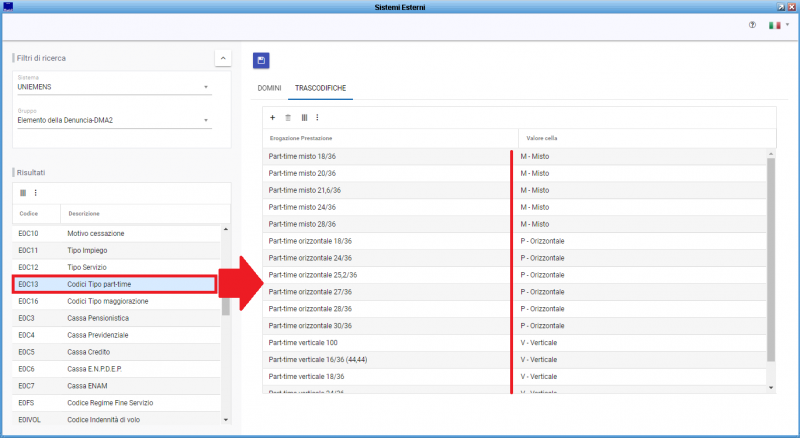Viewport: 800px width, 438px height.
Task: Open more options menu in the Risultati panel
Action: tap(36, 193)
